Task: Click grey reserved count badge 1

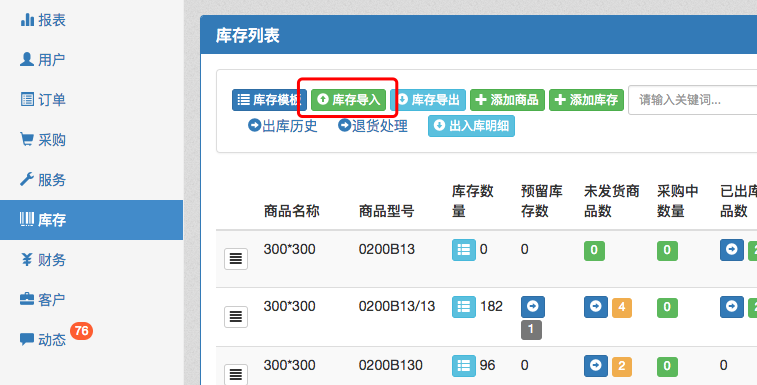Action: (531, 329)
